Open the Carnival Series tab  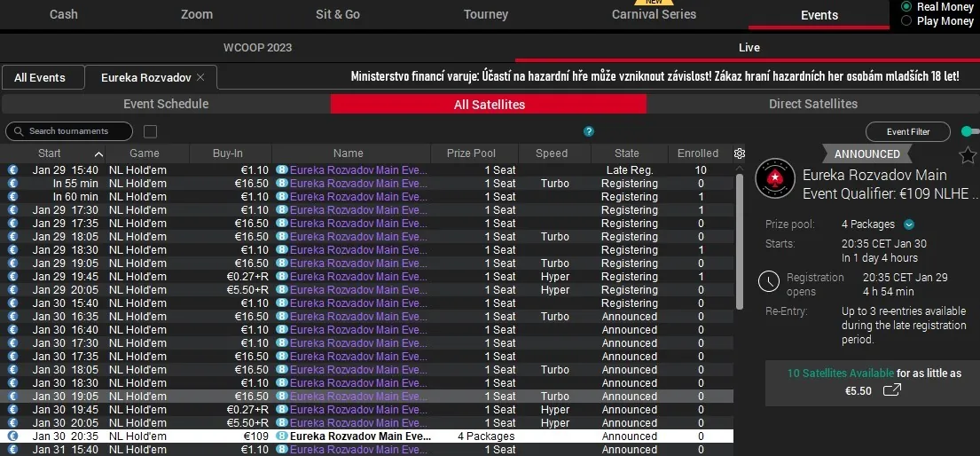click(654, 14)
